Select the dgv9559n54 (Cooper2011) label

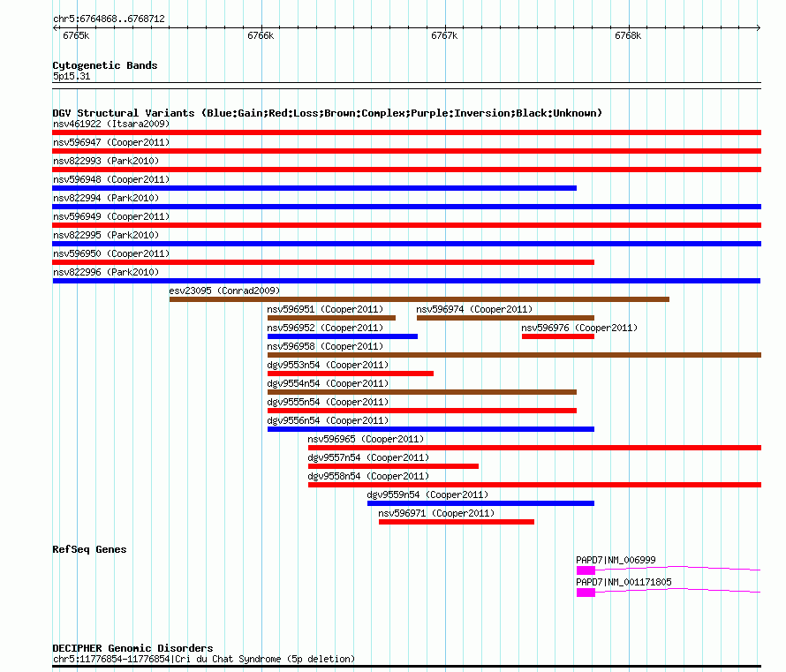(x=427, y=495)
